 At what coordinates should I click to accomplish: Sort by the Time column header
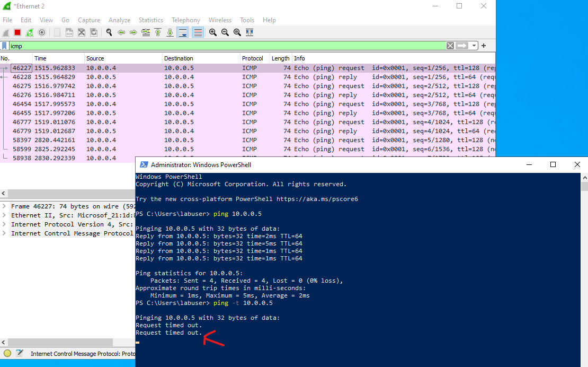coord(58,58)
